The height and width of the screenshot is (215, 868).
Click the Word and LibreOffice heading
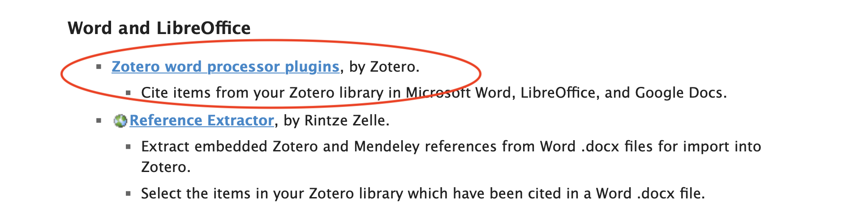(x=159, y=28)
